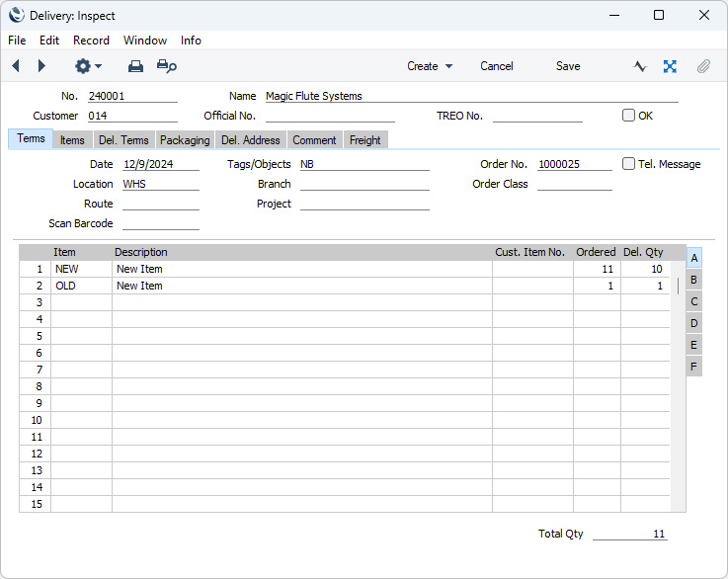The height and width of the screenshot is (579, 728).
Task: Click the Customer field showing 014
Action: pos(132,116)
